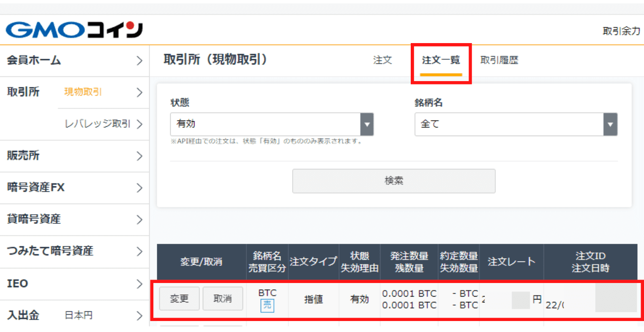This screenshot has height=332, width=644.
Task: Open the 銘柄名 dropdown showing 全て
Action: (x=516, y=124)
